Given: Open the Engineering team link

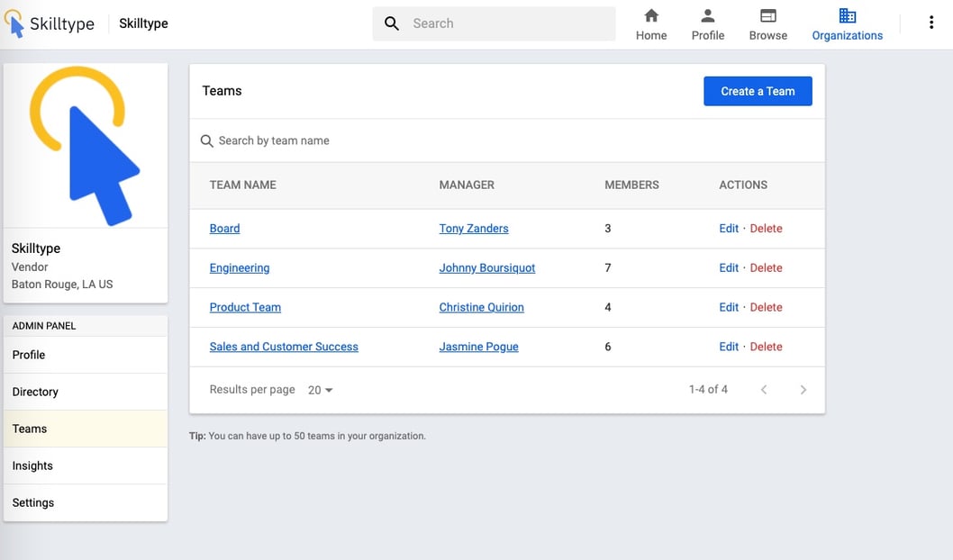Looking at the screenshot, I should (x=240, y=267).
